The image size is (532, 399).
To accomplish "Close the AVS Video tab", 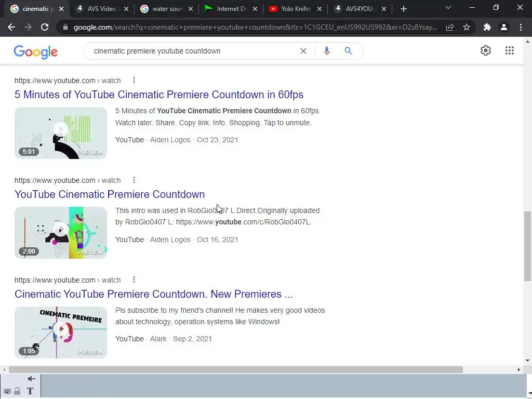I will point(126,9).
